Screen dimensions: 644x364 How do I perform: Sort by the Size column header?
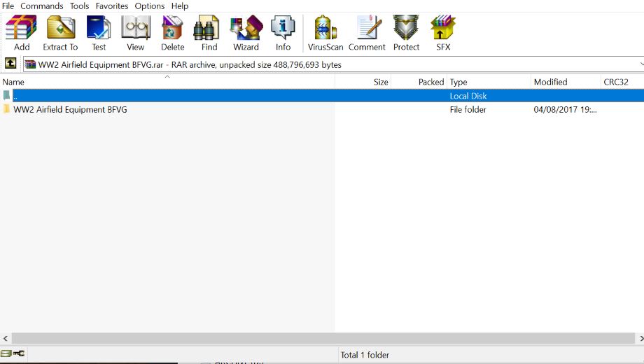pyautogui.click(x=363, y=82)
